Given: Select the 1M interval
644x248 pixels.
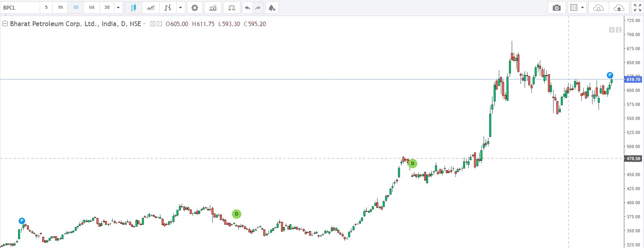Looking at the screenshot, I should pos(92,8).
